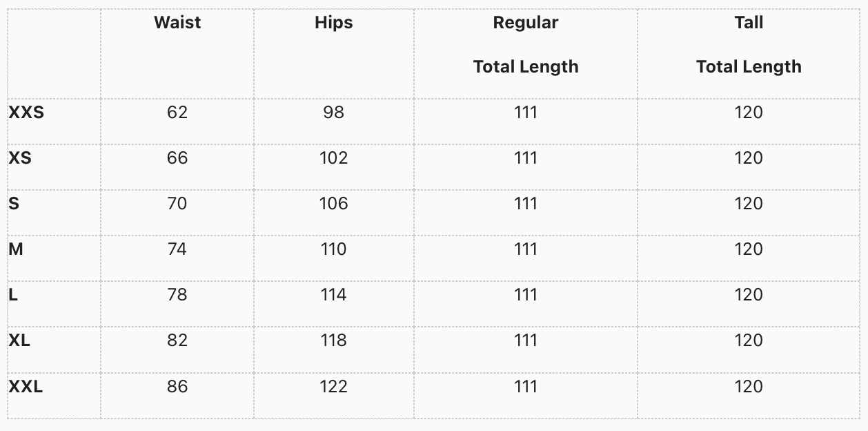Screen dimensions: 868x431
Task: Click the Waist column header
Action: click(x=177, y=23)
